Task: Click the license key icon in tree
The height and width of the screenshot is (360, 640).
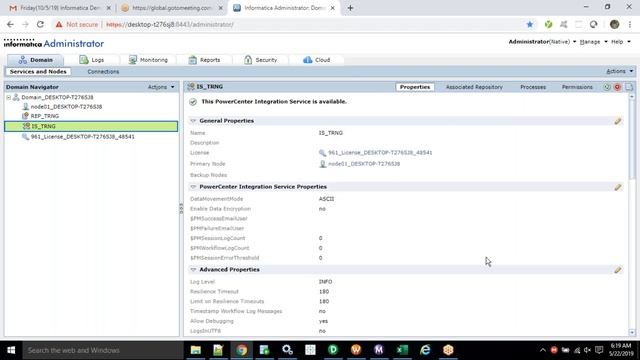Action: (x=25, y=137)
